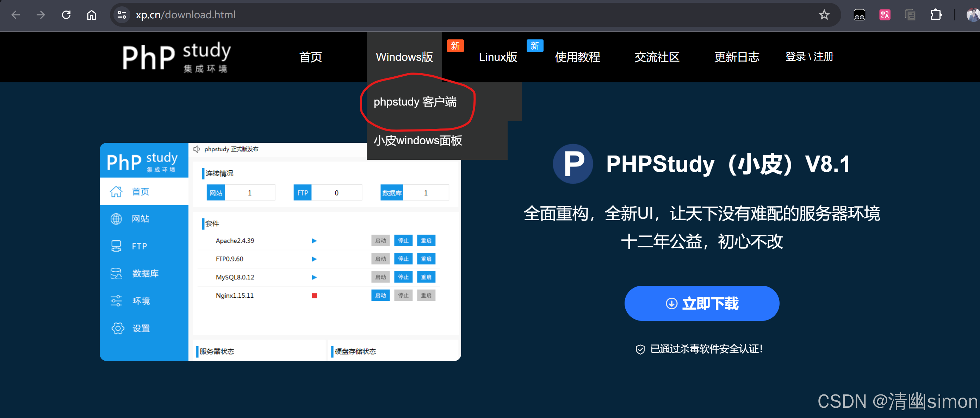980x418 pixels.
Task: Click the blue 新 badge near Linux版
Action: click(535, 46)
